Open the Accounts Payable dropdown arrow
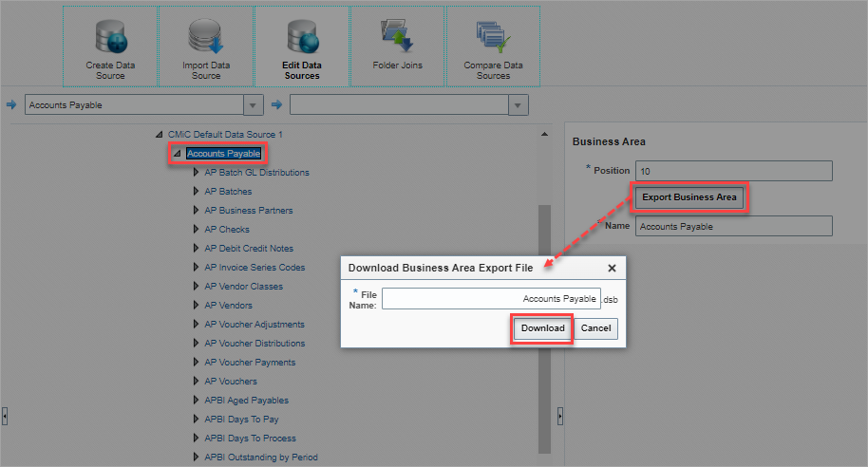This screenshot has width=868, height=467. pos(254,105)
